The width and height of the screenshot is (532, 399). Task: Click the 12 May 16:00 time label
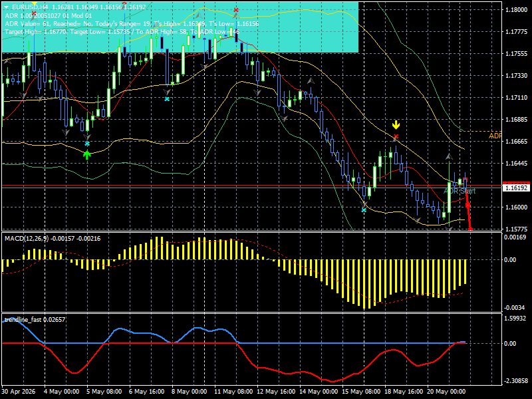click(276, 392)
